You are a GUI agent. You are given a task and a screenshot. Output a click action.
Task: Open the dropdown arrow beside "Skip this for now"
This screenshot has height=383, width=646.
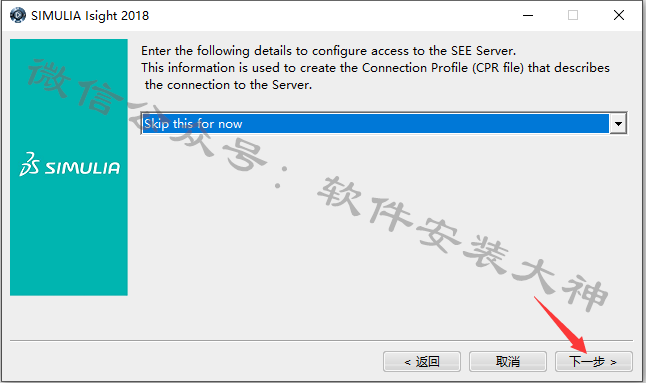click(618, 124)
